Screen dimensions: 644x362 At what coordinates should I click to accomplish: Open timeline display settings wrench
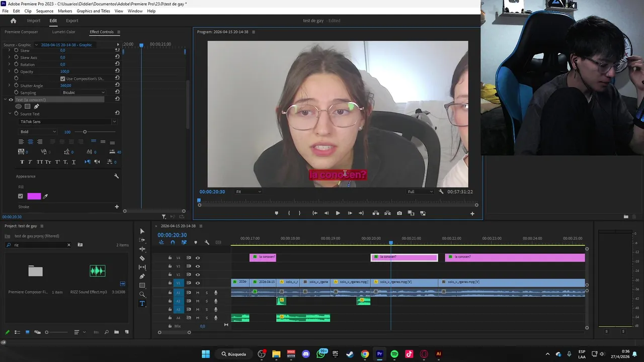207,242
